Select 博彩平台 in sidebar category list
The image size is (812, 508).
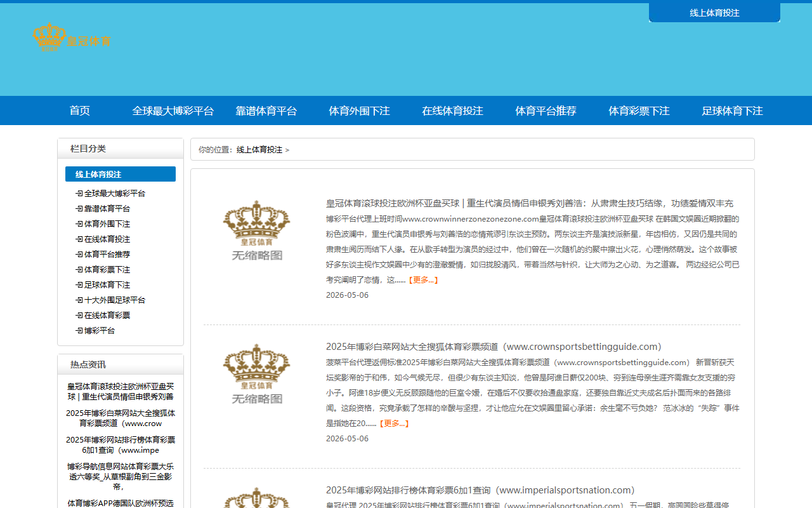[100, 331]
